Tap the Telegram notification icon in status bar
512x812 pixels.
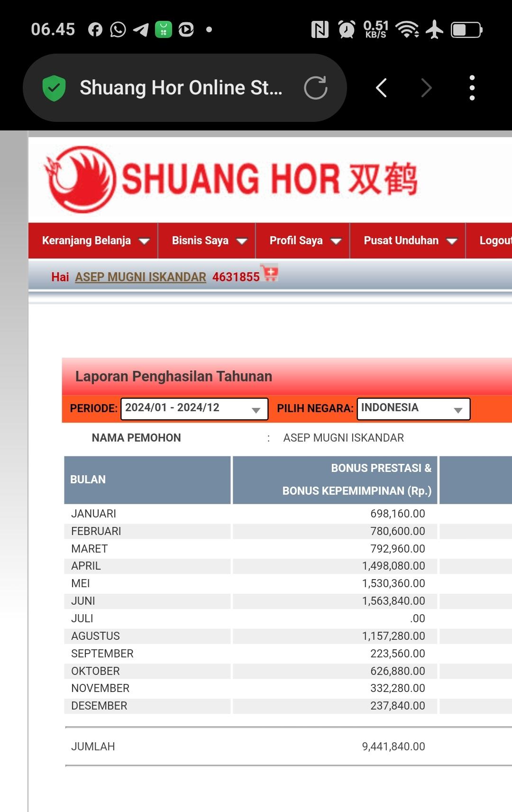pos(141,30)
